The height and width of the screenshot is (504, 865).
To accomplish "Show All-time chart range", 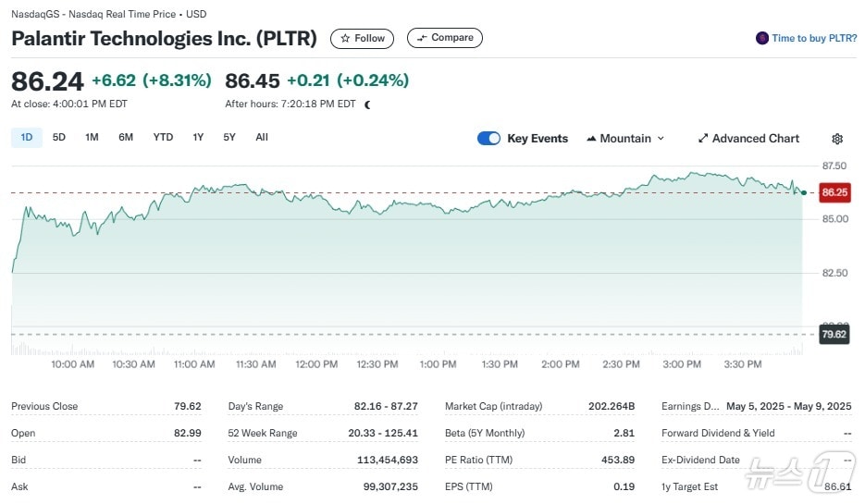I will [x=262, y=138].
